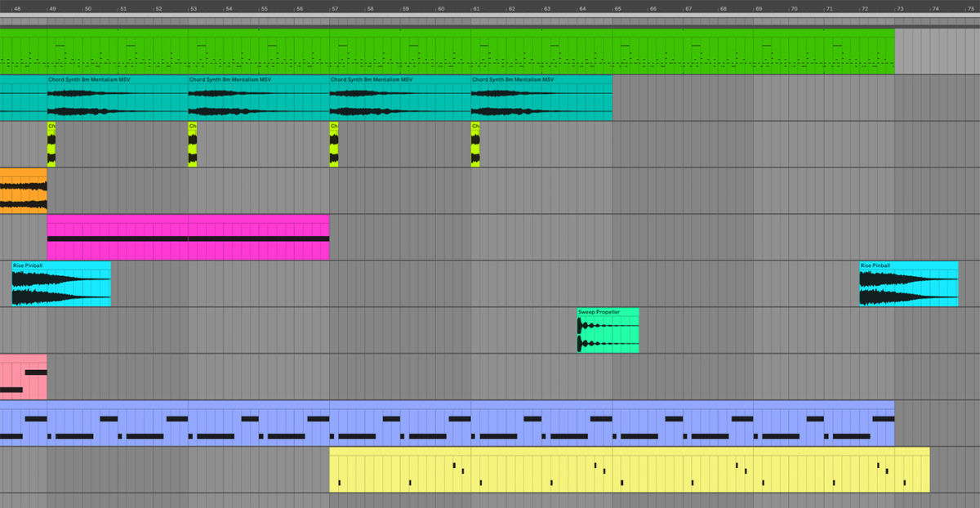The height and width of the screenshot is (508, 980).
Task: Select the green MIDI clip starting at bar 57
Action: point(400,51)
